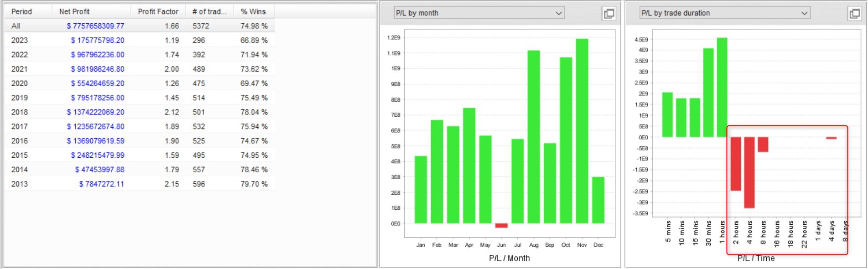Image resolution: width=868 pixels, height=269 pixels.
Task: Maximize the P/L by trade duration chart
Action: 854,14
